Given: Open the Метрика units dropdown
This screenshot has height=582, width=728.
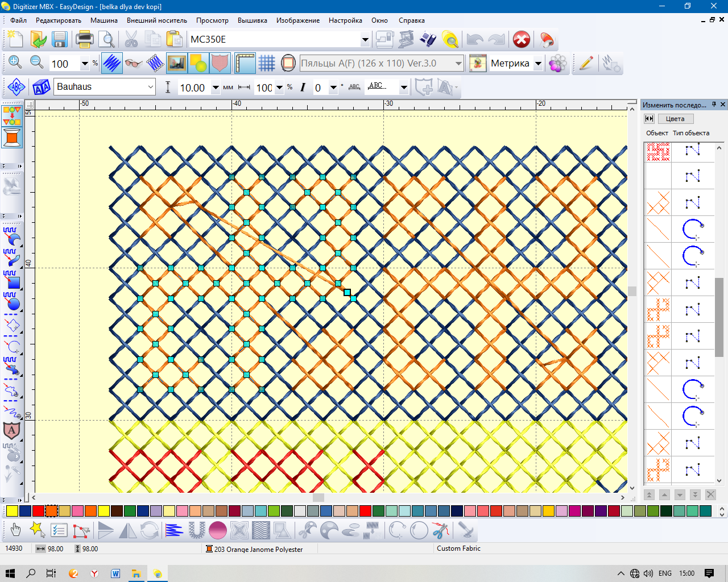Looking at the screenshot, I should (x=538, y=64).
